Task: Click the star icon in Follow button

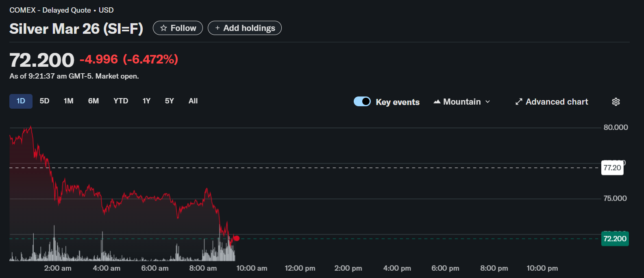Action: click(163, 28)
